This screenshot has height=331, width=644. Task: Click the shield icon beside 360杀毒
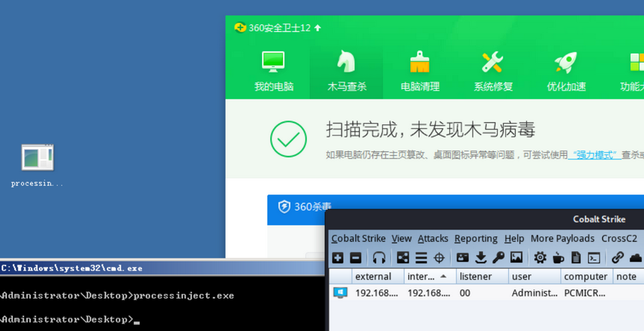284,207
